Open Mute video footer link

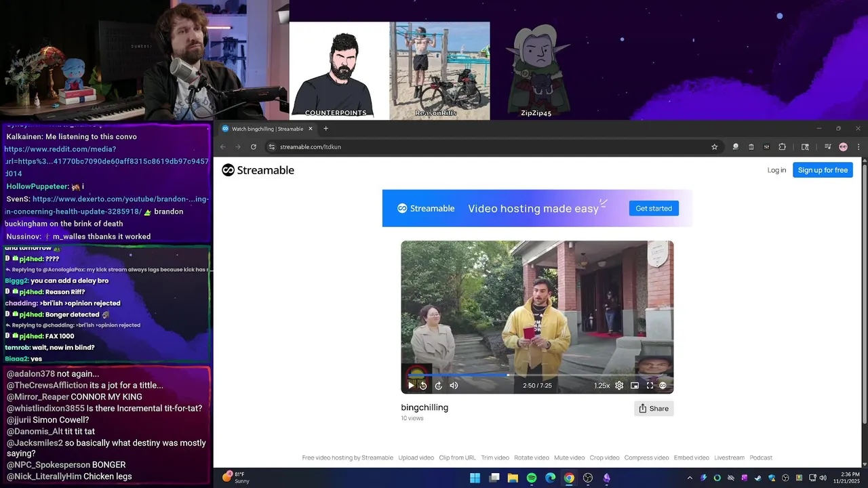pyautogui.click(x=569, y=457)
